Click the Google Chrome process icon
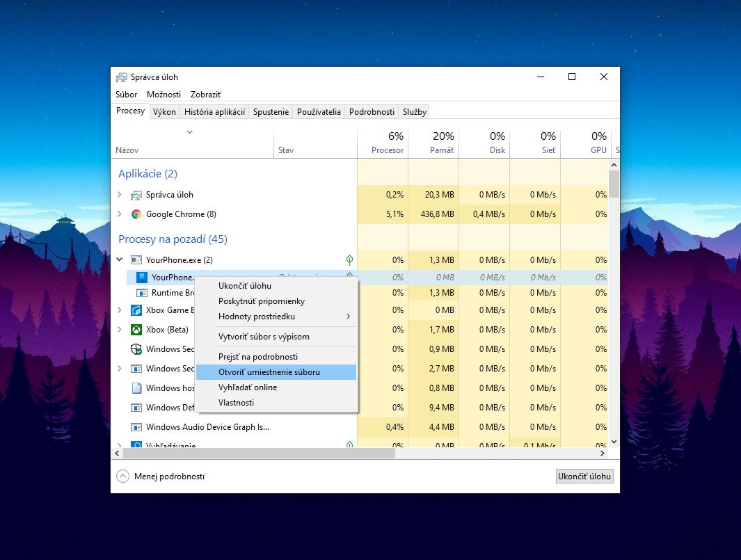The image size is (741, 560). [x=136, y=214]
